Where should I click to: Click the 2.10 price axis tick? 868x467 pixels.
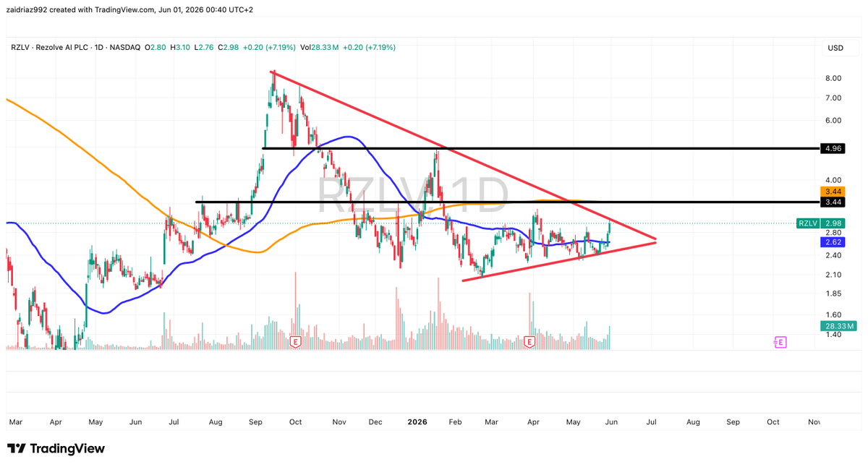tap(833, 275)
